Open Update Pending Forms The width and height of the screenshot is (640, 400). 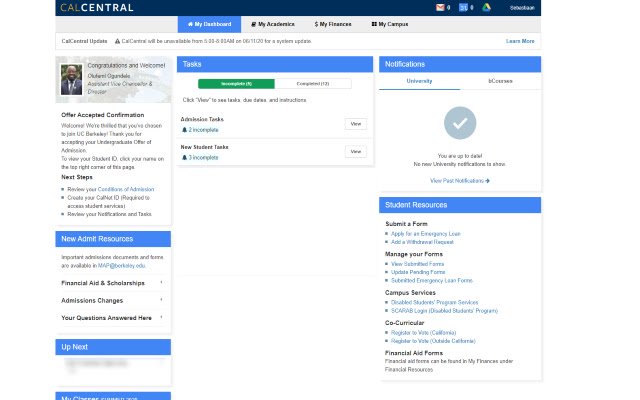coord(418,272)
